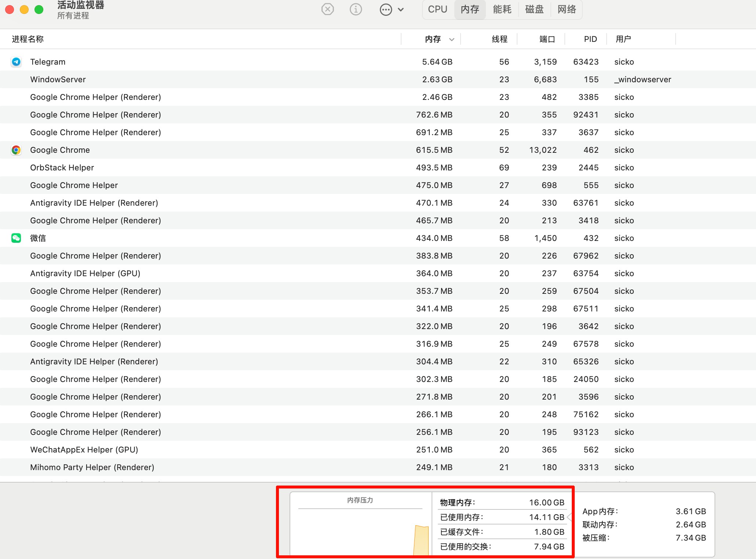The image size is (756, 559).
Task: Select Chrome Helper (Renderer) using 271.8 MB
Action: [x=378, y=397]
